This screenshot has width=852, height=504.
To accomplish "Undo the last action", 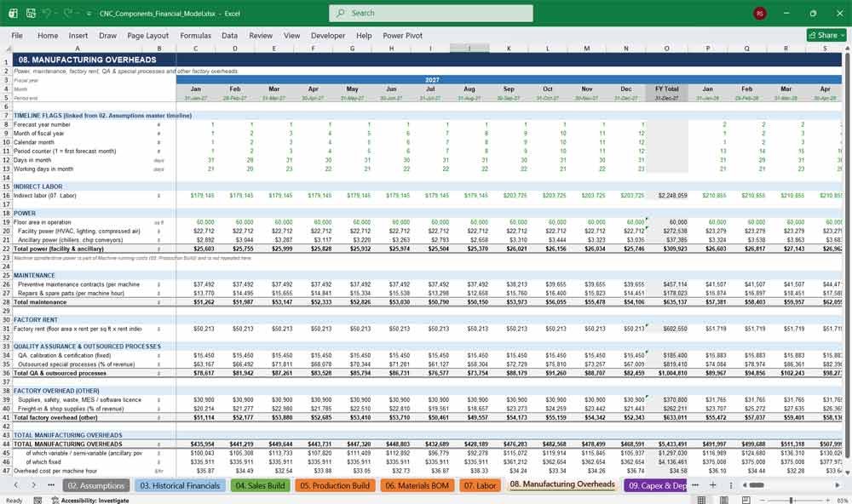I will click(x=47, y=13).
